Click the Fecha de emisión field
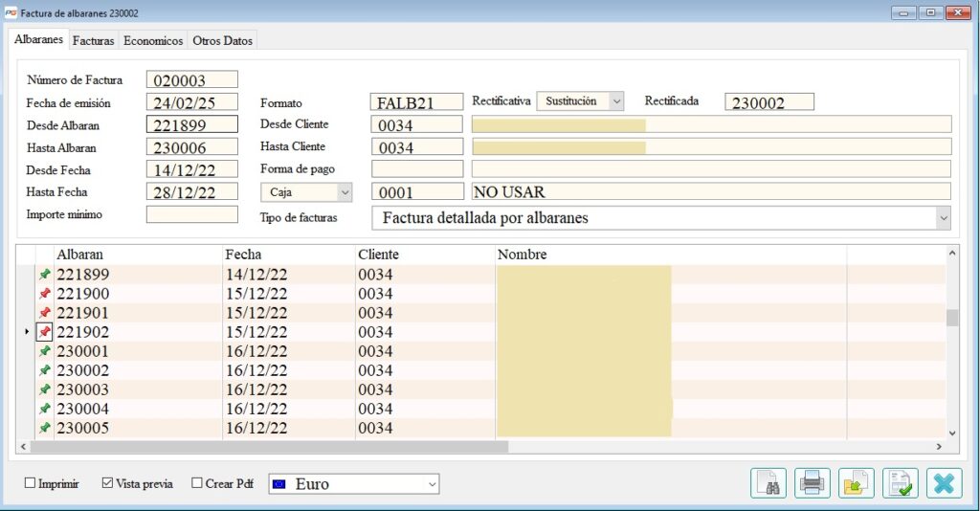This screenshot has height=511, width=980. coord(191,102)
